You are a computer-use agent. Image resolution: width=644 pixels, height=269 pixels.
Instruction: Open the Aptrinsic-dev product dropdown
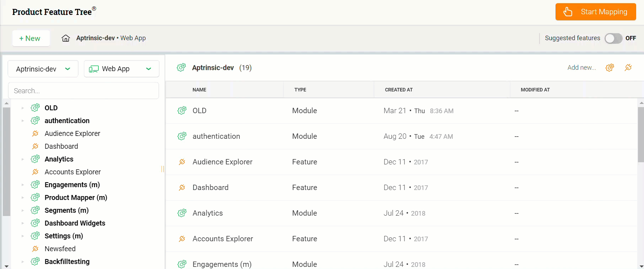point(43,69)
